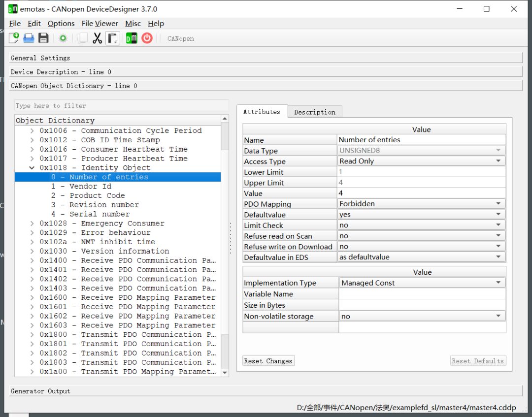This screenshot has height=417, width=532.
Task: Click the green DM DeviceDesigner icon
Action: 132,38
